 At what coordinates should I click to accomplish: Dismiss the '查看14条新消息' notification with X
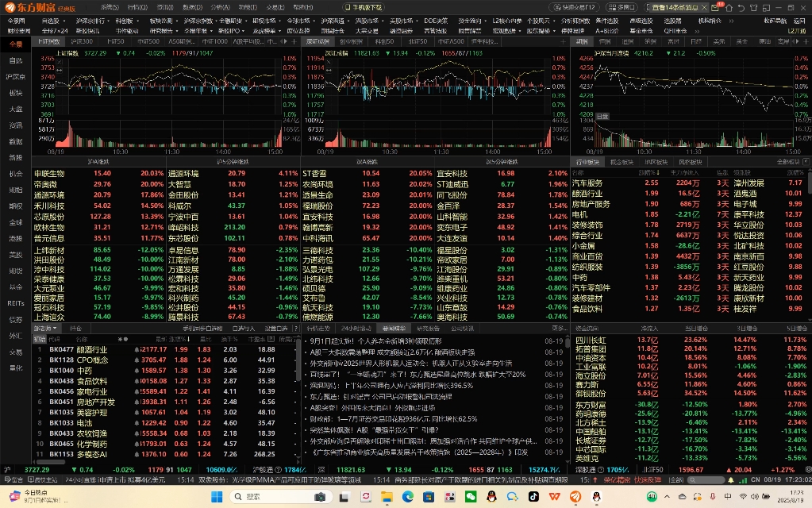click(x=704, y=7)
